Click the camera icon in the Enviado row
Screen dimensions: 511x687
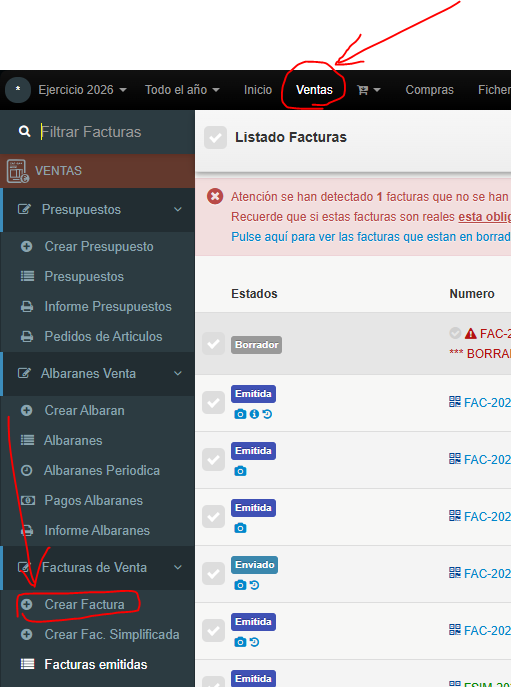coord(240,585)
